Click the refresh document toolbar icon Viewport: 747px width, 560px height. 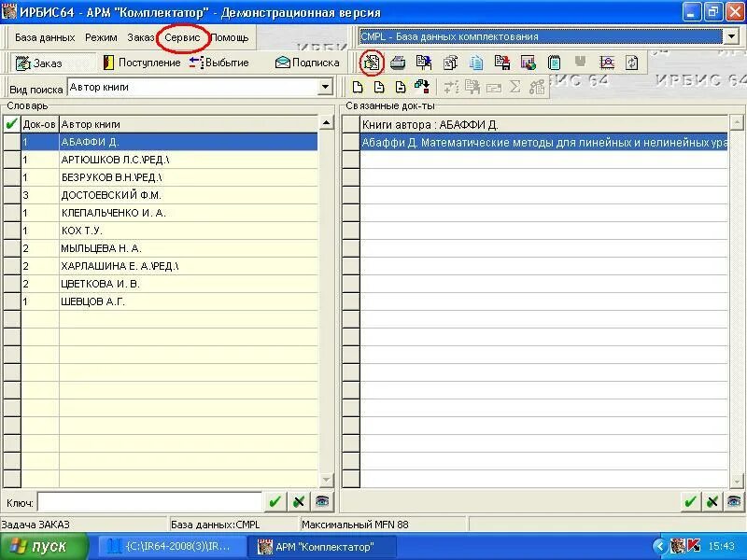coord(632,63)
